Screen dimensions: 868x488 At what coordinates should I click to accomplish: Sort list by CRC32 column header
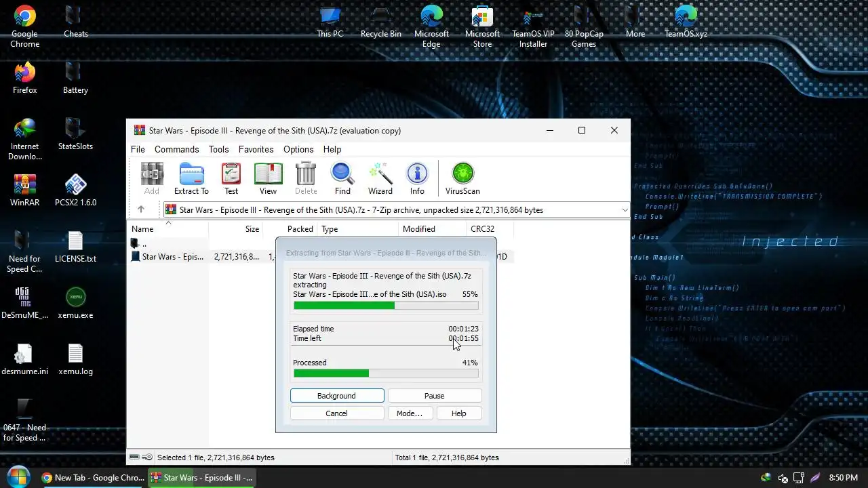pos(490,229)
